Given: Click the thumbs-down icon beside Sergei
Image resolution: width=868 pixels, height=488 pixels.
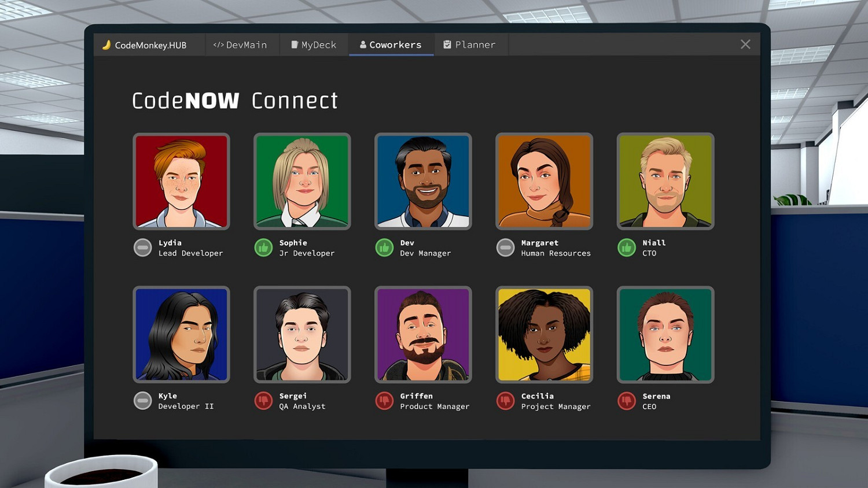Looking at the screenshot, I should (263, 401).
